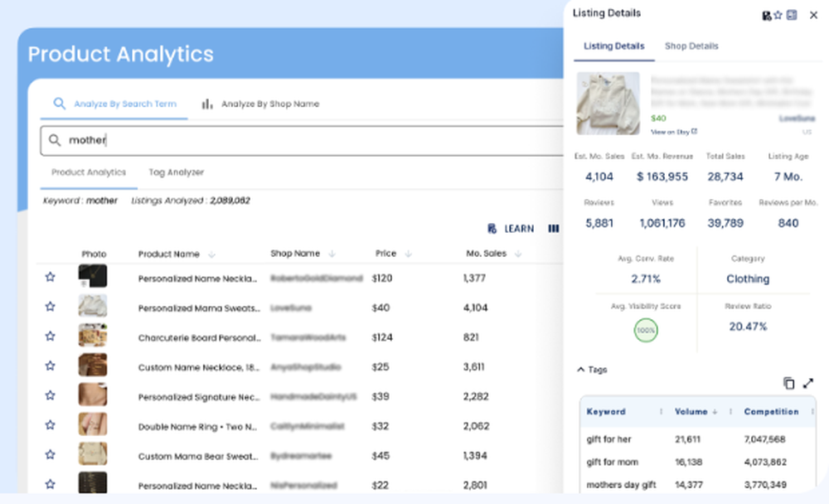
Task: Click the "2,089,082" listings analyzed count
Action: 230,201
